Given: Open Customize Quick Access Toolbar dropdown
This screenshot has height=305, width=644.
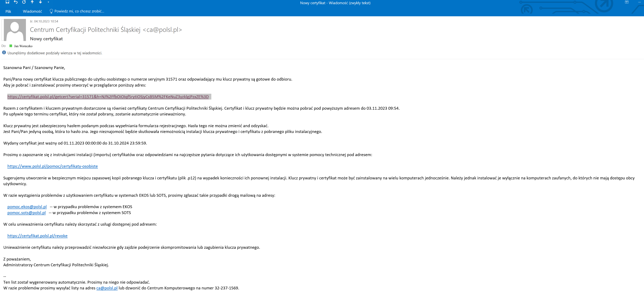Looking at the screenshot, I should click(x=49, y=2).
